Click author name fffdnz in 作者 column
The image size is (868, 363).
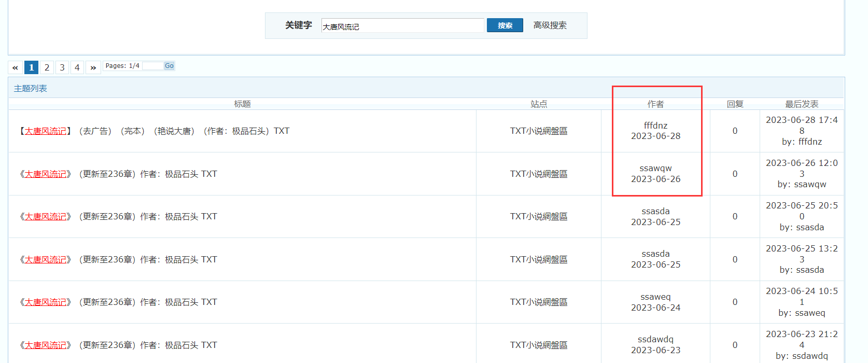pyautogui.click(x=655, y=125)
